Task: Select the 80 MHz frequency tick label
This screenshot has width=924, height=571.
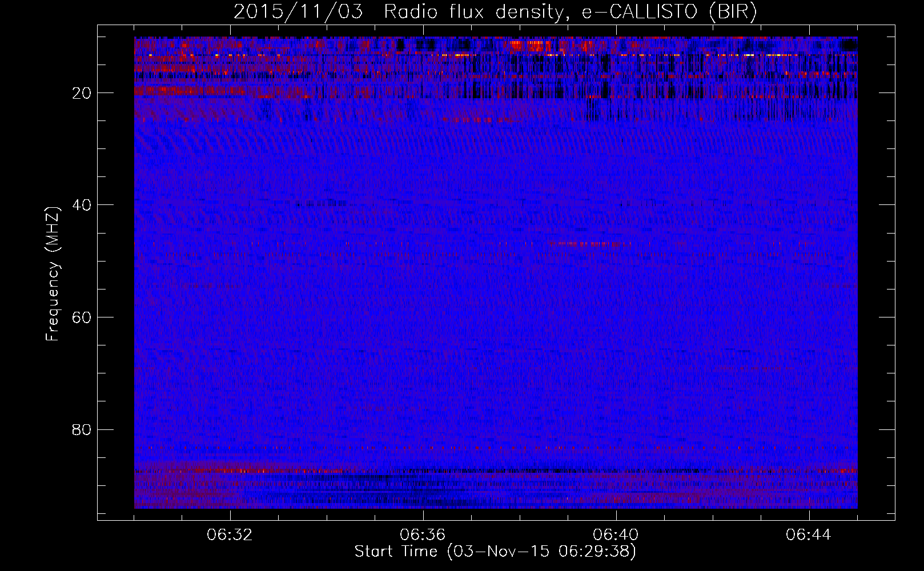Action: pyautogui.click(x=82, y=429)
